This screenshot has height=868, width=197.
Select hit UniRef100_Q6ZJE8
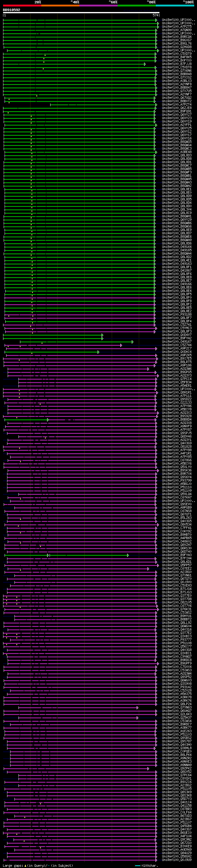[x=177, y=108]
